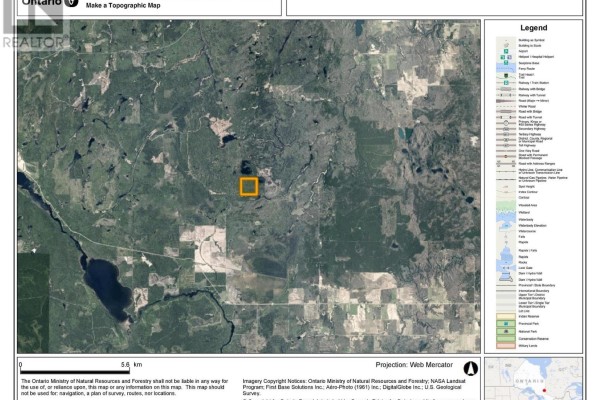Screen dimensions: 600x400
Task: Click the Secondary Highway legend symbol
Action: [x=506, y=129]
